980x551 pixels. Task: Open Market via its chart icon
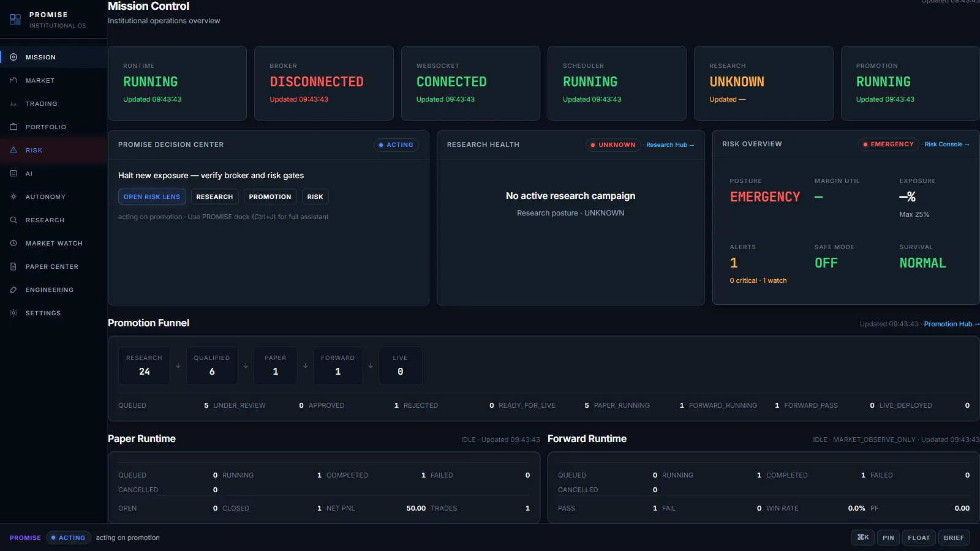click(13, 80)
